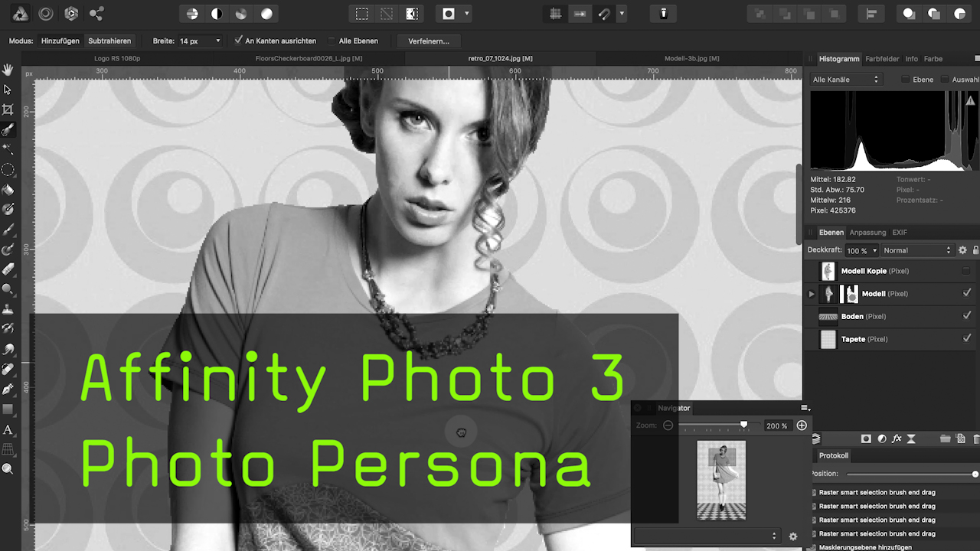Open the snapping options dropdown arrow
The height and width of the screenshot is (551, 980).
[622, 14]
